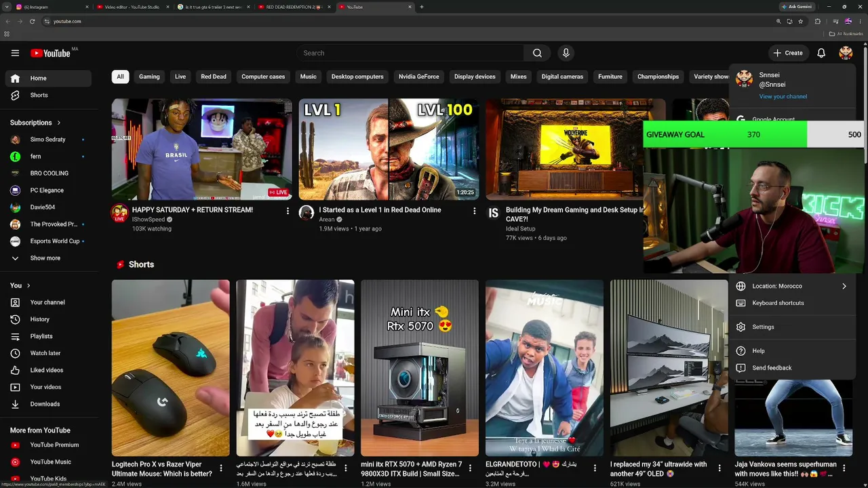Click the search magnifier button

(x=537, y=53)
